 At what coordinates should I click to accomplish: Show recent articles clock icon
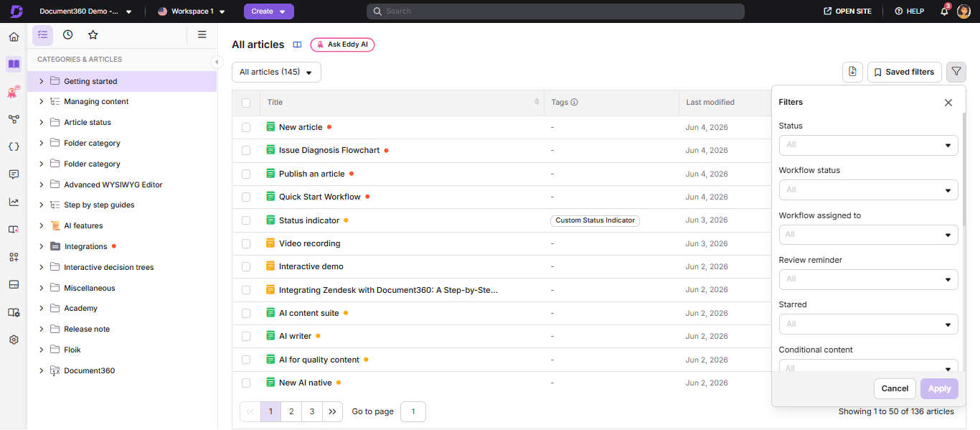click(x=67, y=34)
